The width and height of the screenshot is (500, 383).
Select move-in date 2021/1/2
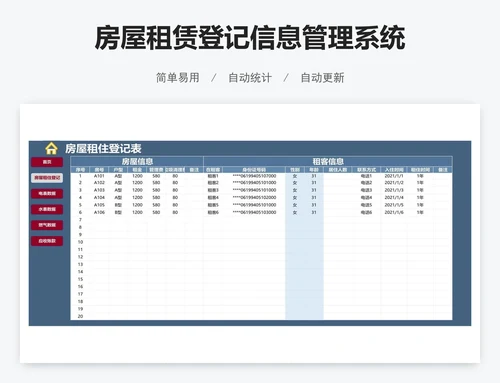coord(394,183)
